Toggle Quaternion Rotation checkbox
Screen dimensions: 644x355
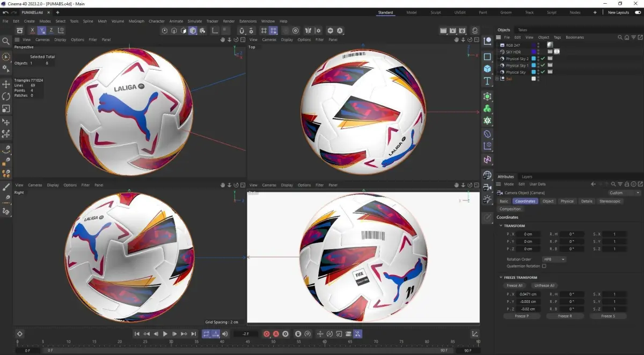point(544,266)
